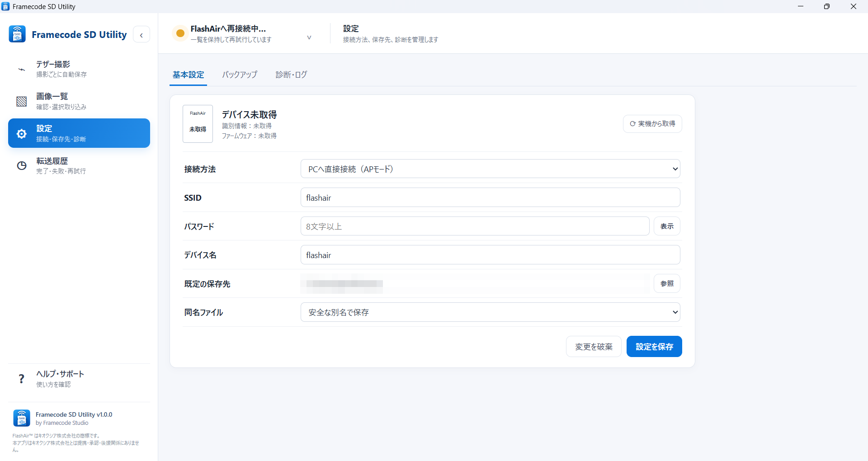868x461 pixels.
Task: Click the FlashAir 未取得 device thumbnail
Action: coord(198,124)
